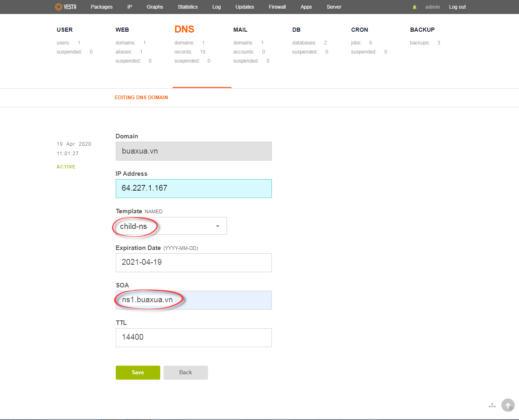Click the disabled Domain field buaxua.vn
This screenshot has width=519, height=420.
194,151
